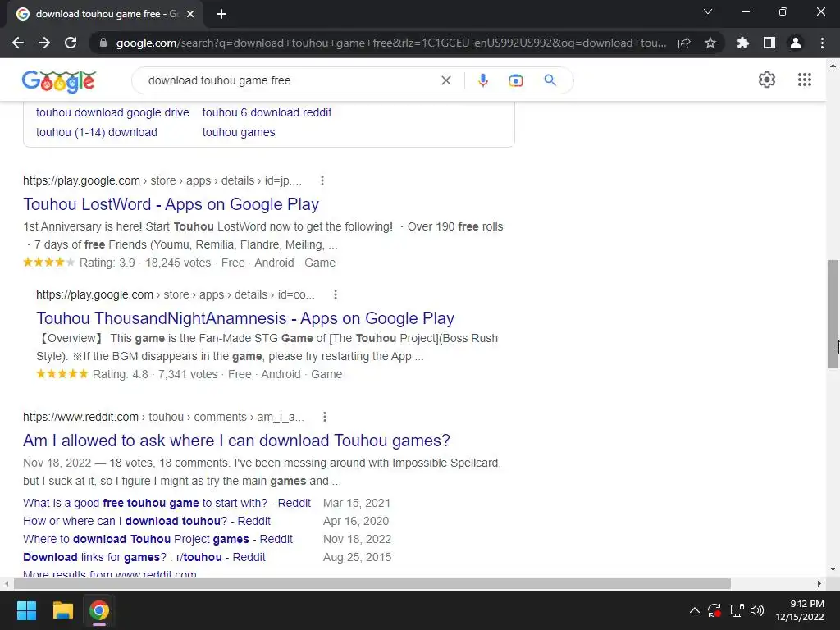This screenshot has width=840, height=630.
Task: Open Touhou LostWord Google Play result
Action: click(171, 204)
